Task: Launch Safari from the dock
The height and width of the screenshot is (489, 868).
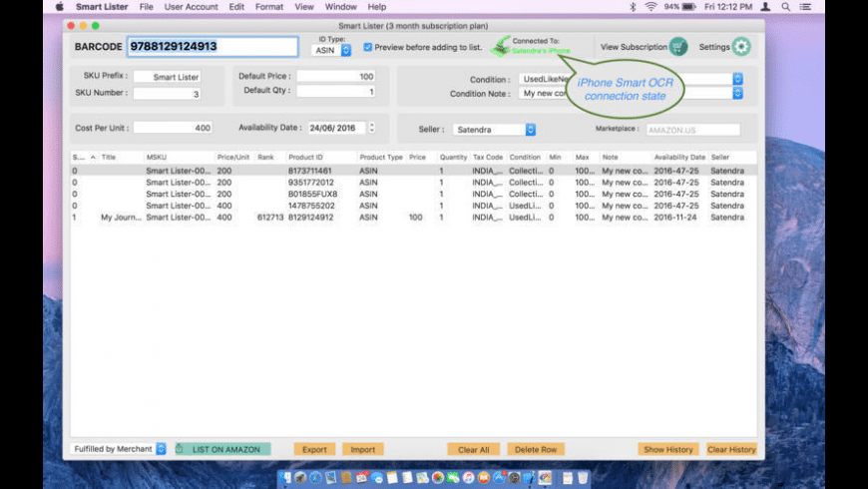Action: coord(315,477)
